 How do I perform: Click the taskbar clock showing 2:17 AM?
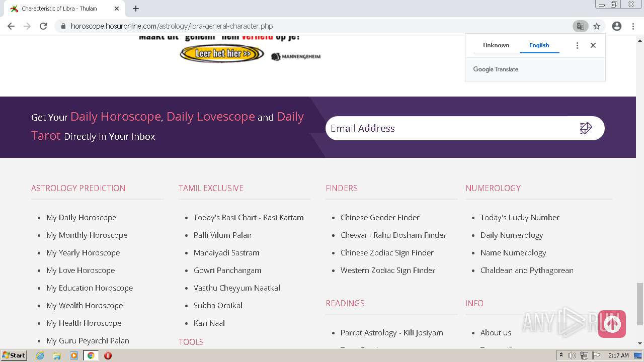618,355
